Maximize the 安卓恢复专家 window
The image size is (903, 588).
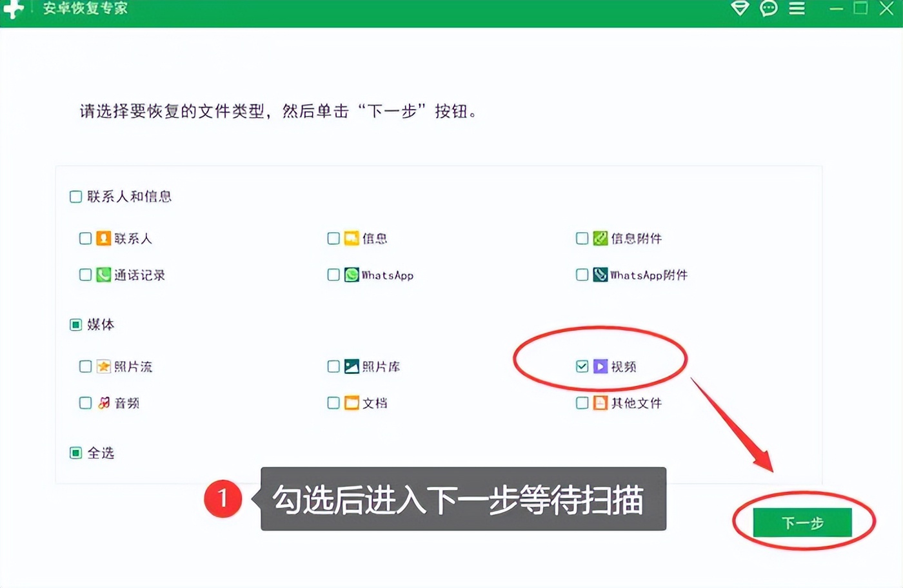(x=860, y=8)
